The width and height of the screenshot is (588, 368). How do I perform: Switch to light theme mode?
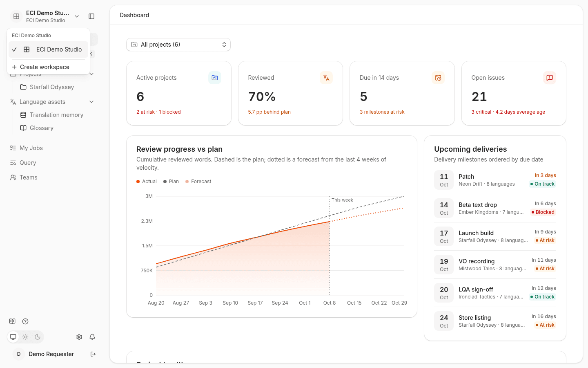click(x=25, y=337)
